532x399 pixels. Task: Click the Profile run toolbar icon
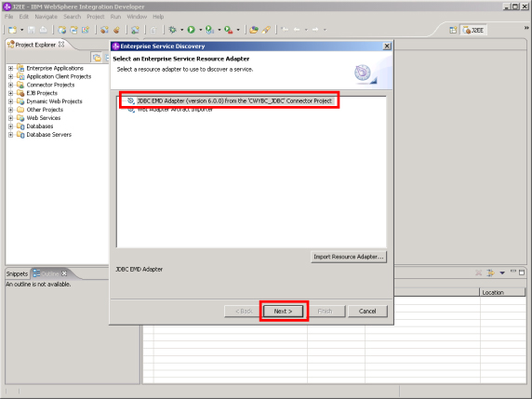209,30
